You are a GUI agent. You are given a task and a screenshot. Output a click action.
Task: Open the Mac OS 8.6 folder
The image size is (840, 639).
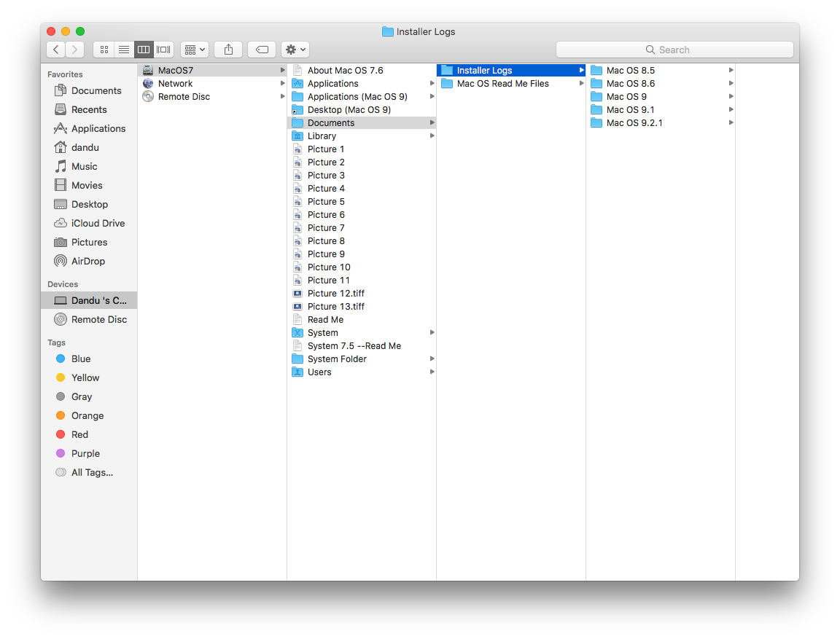point(661,84)
